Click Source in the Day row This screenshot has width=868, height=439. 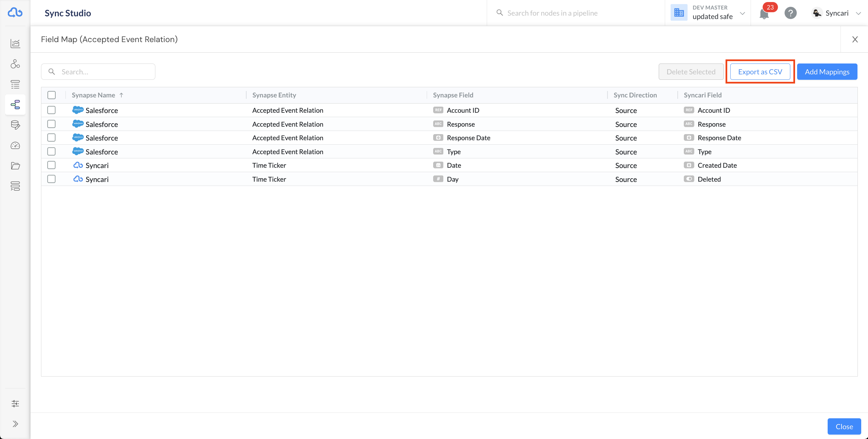[x=626, y=179]
